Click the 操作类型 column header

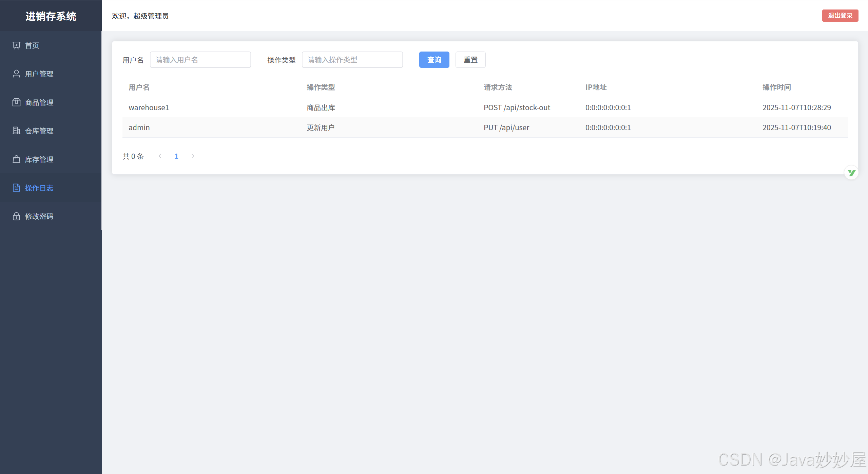321,87
